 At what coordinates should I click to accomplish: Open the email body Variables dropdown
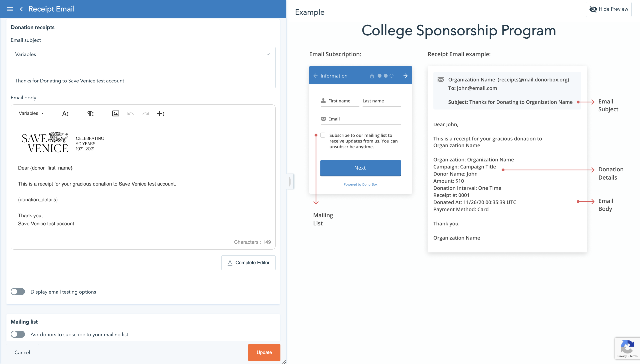click(31, 114)
